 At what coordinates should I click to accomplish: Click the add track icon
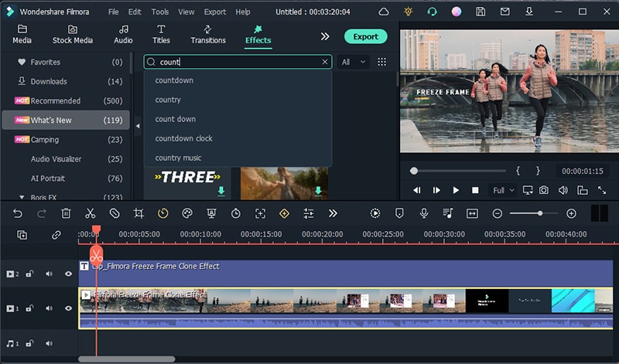pos(22,235)
